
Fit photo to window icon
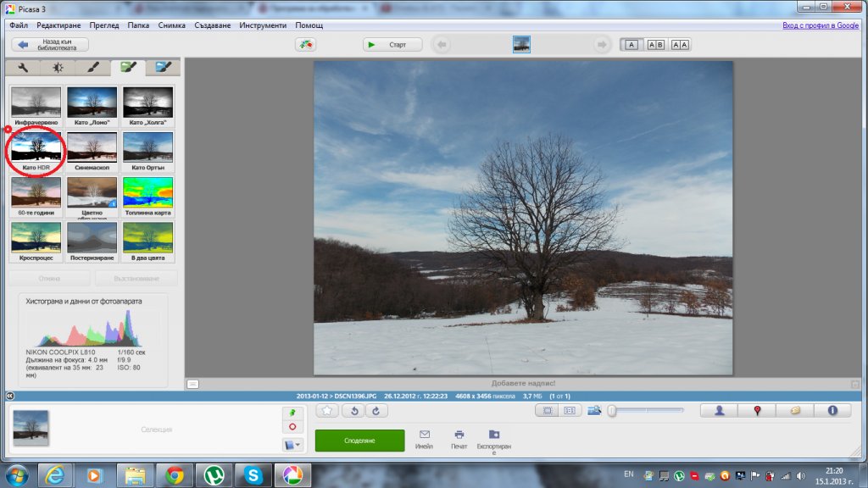click(x=548, y=411)
